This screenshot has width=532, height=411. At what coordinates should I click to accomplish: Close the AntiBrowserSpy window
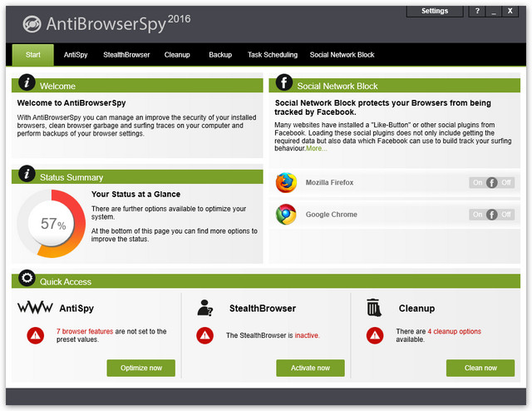click(x=510, y=11)
